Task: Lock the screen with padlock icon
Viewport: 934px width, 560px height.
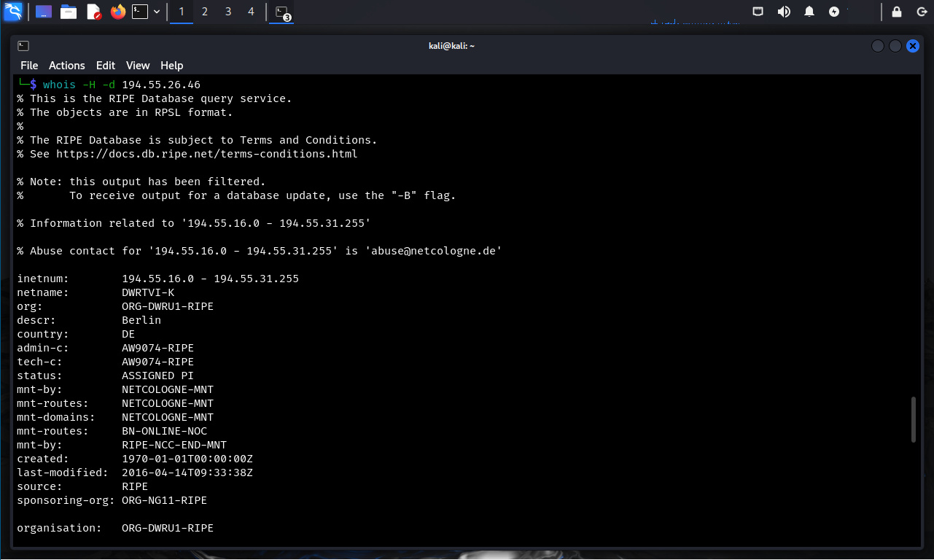Action: point(897,12)
